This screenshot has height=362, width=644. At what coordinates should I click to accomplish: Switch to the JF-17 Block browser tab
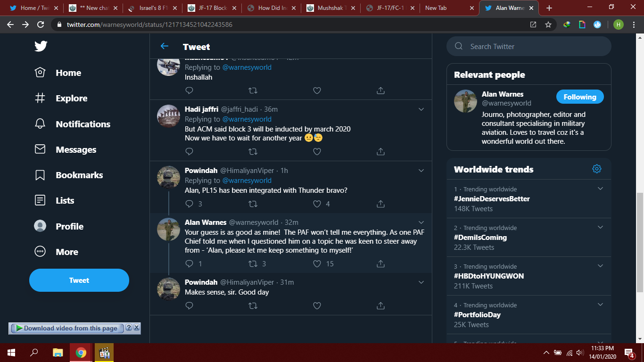click(x=211, y=8)
